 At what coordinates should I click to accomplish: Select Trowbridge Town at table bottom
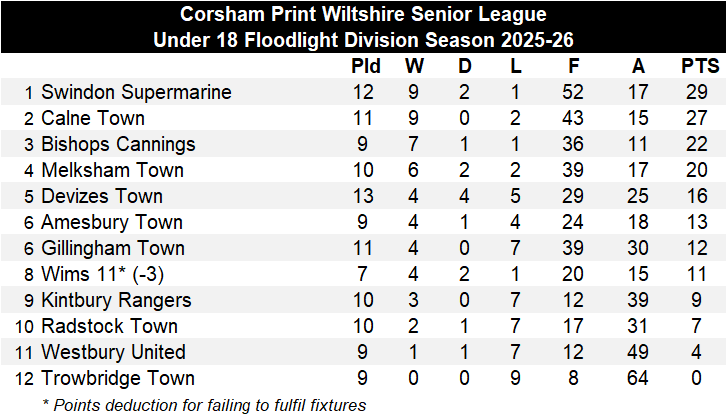[x=118, y=378]
